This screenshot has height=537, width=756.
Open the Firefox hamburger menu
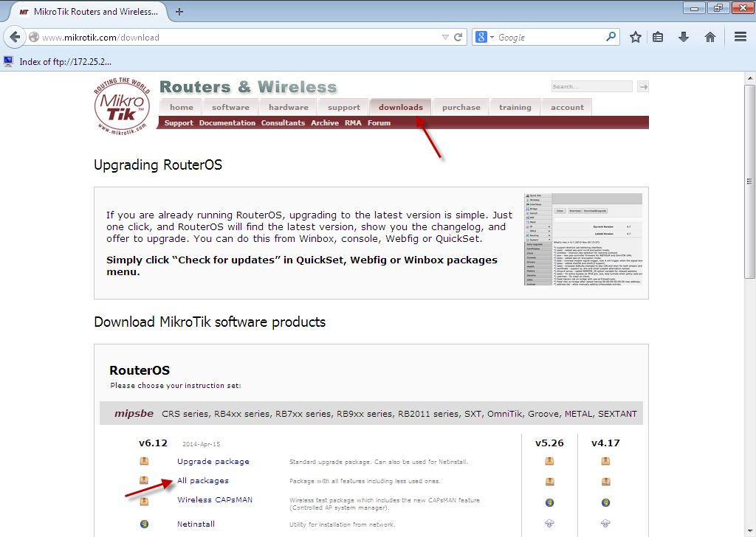[740, 37]
